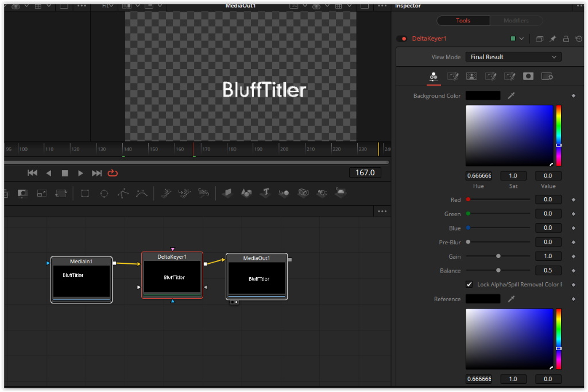The height and width of the screenshot is (392, 588).
Task: Click the Gain slider handle
Action: (x=498, y=256)
